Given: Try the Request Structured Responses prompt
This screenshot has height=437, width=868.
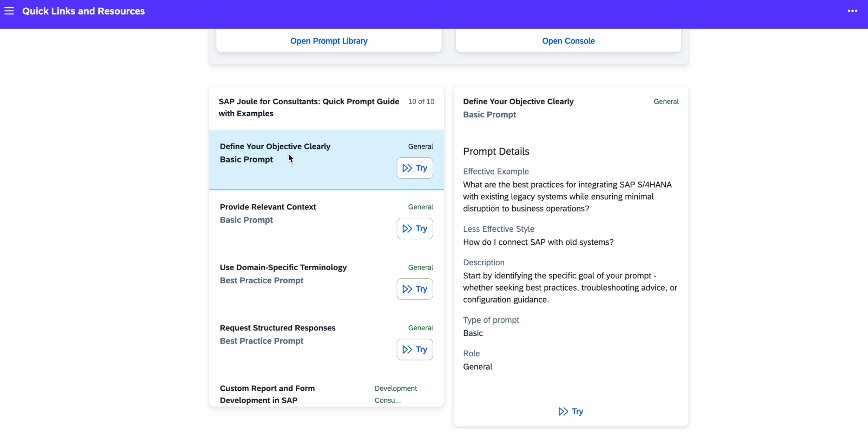Looking at the screenshot, I should tap(415, 349).
